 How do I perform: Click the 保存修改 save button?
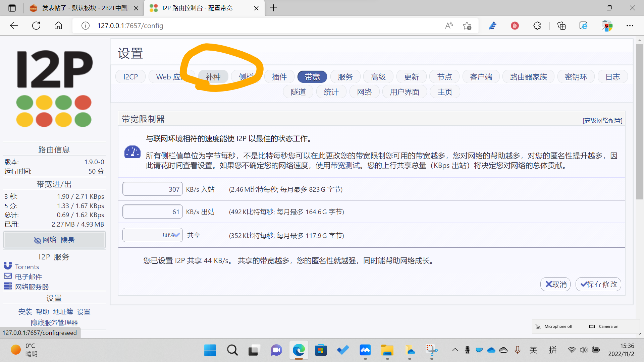[x=598, y=284]
